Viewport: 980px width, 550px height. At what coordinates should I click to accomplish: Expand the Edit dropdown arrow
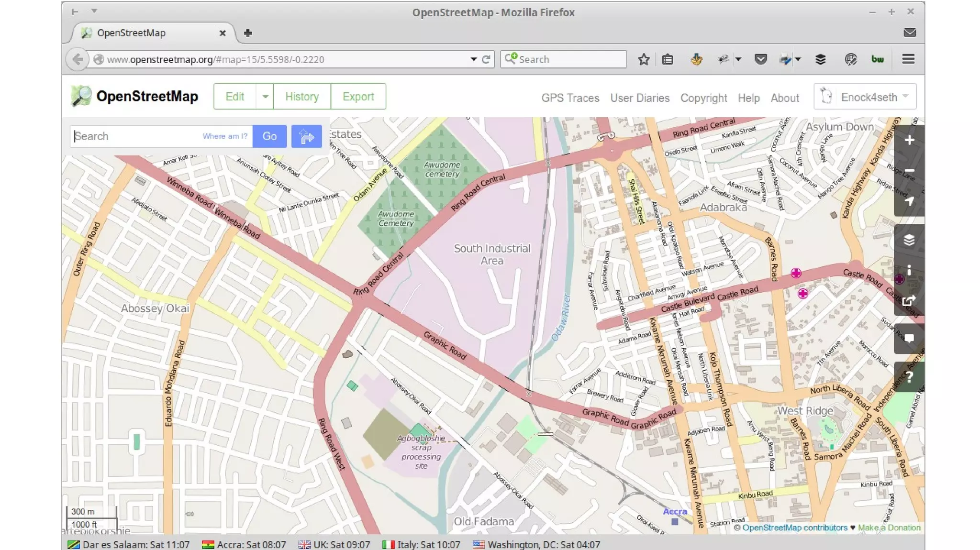[x=265, y=97]
